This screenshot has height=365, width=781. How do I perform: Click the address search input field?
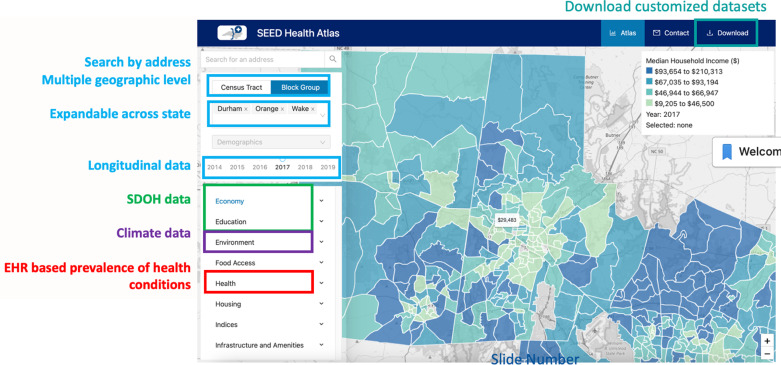pyautogui.click(x=263, y=59)
